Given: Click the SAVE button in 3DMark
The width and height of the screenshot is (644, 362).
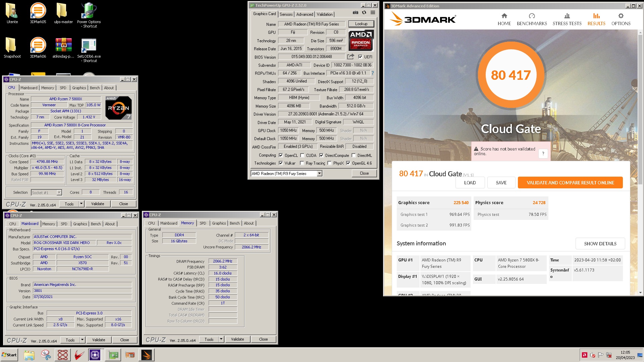Looking at the screenshot, I should pyautogui.click(x=501, y=183).
